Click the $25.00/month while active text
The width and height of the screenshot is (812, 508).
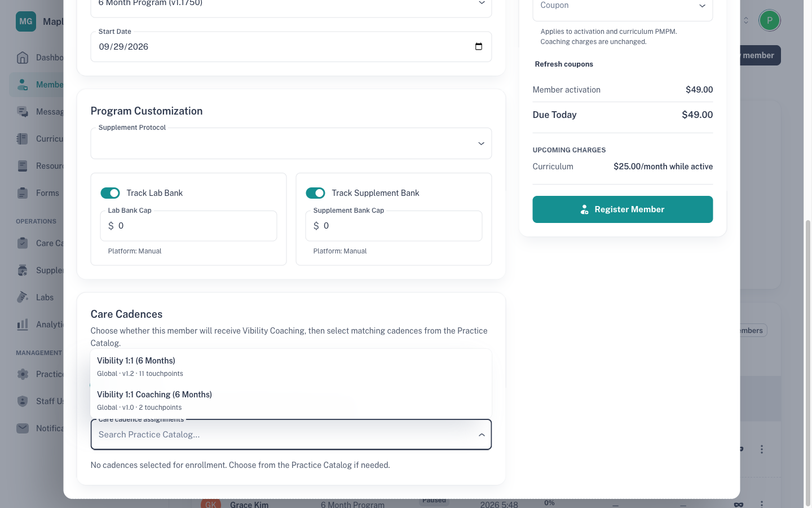tap(663, 167)
